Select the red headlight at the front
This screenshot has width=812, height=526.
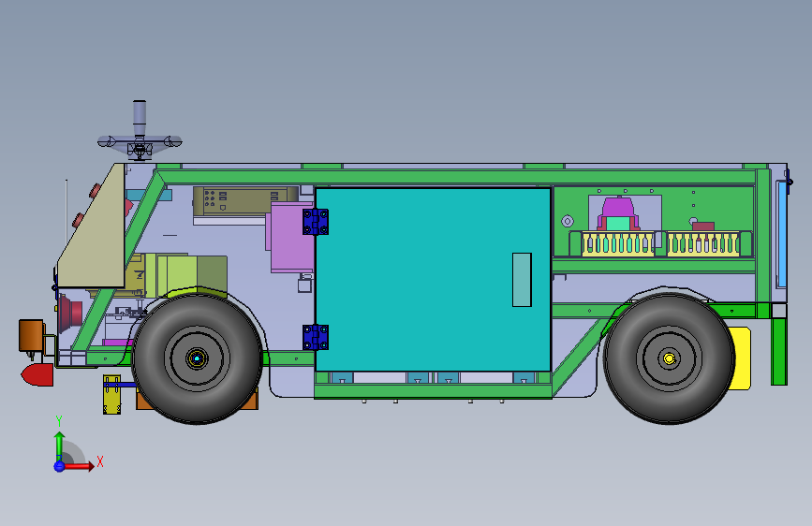tap(70, 313)
